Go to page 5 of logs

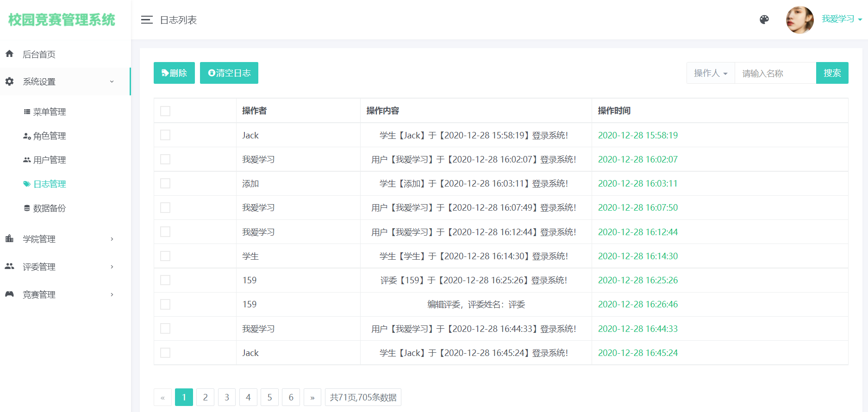click(269, 397)
